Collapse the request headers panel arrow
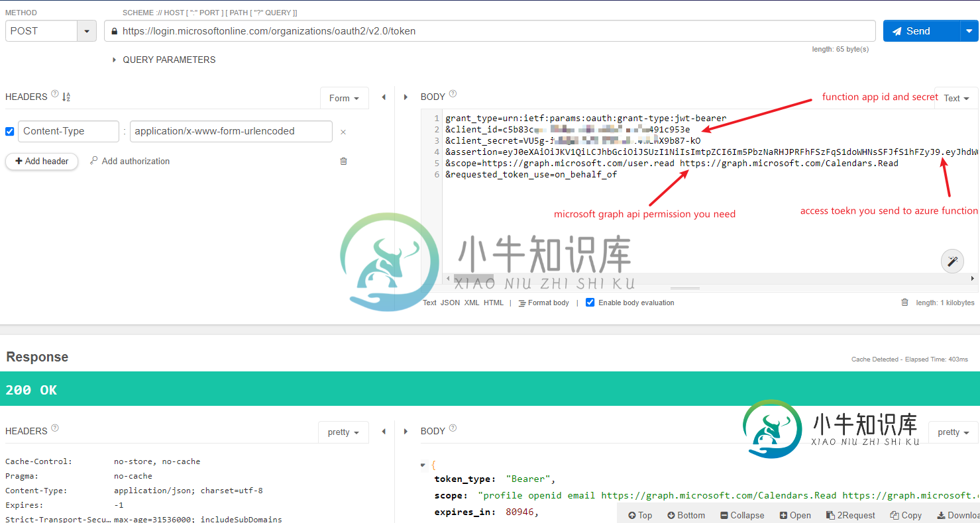Screen dimensions: 980x523 click(384, 97)
